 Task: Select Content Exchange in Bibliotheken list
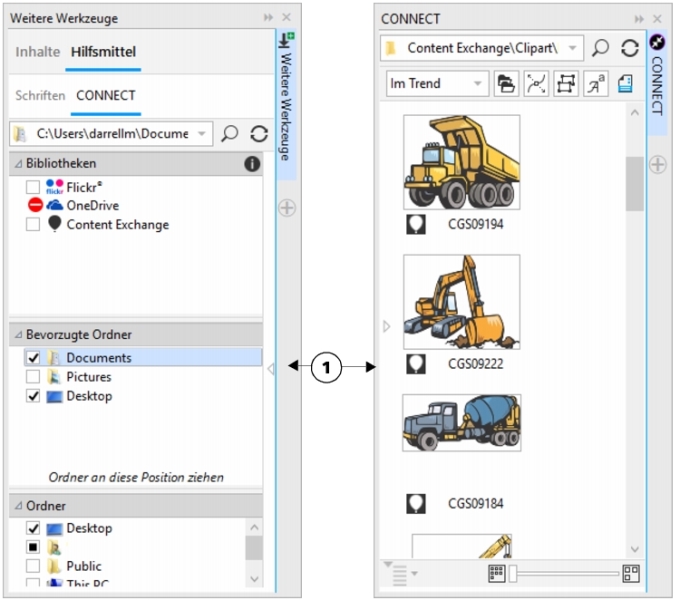[x=117, y=225]
